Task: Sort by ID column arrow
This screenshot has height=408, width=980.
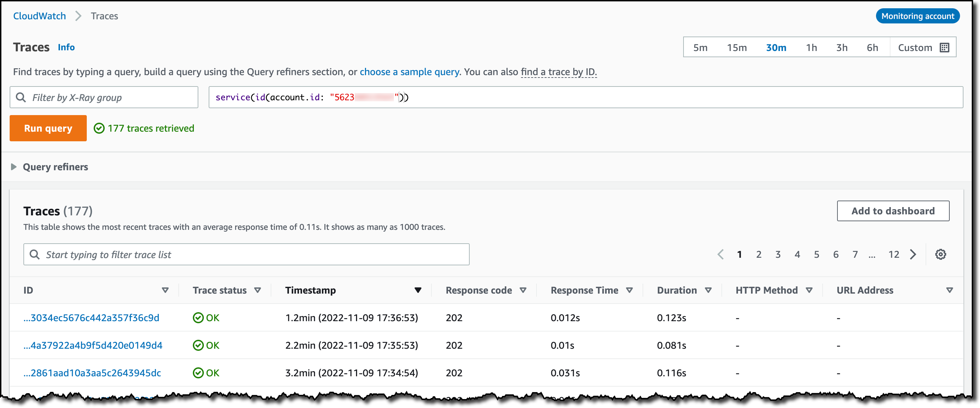Action: tap(165, 290)
